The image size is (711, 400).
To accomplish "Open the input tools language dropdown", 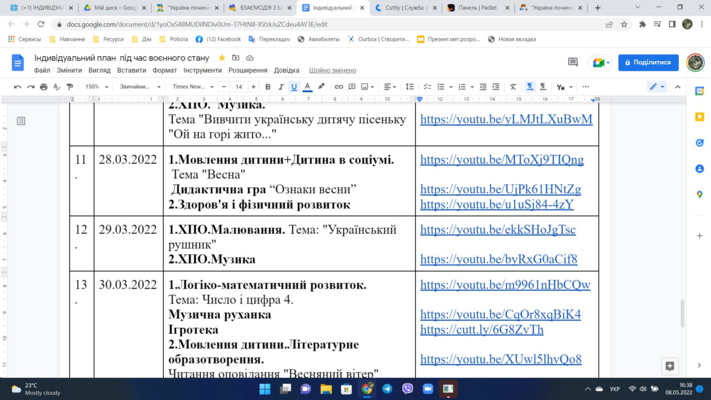I will [565, 87].
